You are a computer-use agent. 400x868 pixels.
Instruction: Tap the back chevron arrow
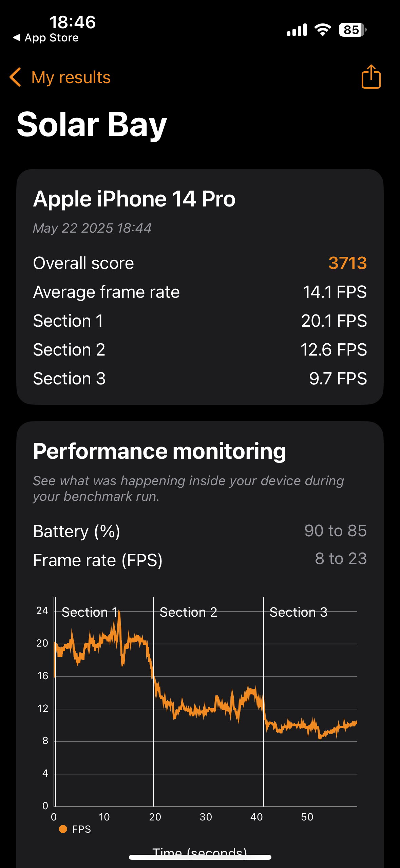click(16, 77)
